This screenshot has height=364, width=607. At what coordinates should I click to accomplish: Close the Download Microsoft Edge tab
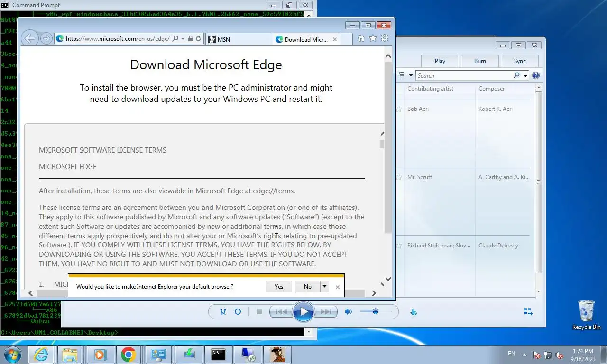pos(335,39)
